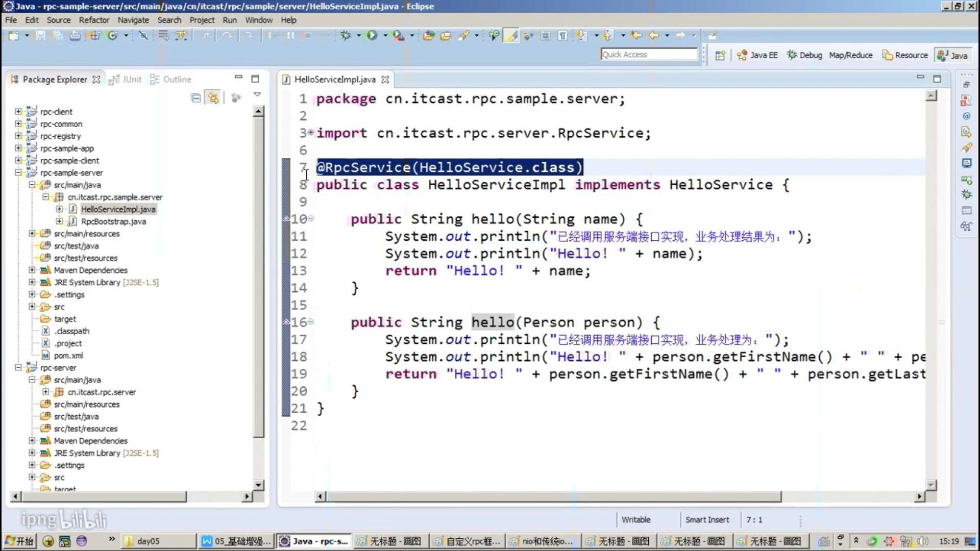Click the Last Edit Location icon
This screenshot has height=551, width=980.
636,35
